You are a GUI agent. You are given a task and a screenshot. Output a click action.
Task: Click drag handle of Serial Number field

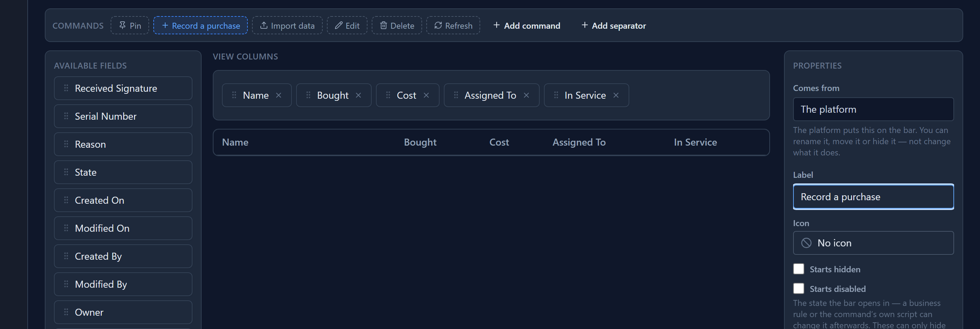pos(66,116)
